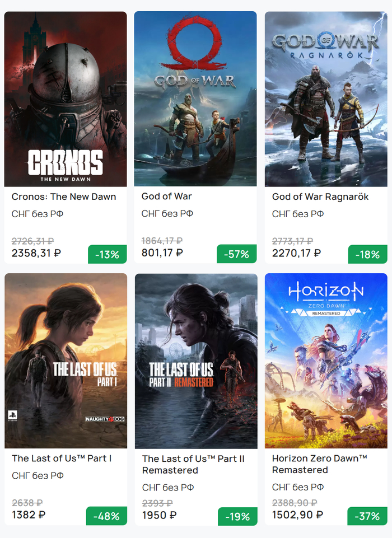Click Horizon Zero Dawn Remastered cover art
This screenshot has height=538, width=392.
coord(326,361)
